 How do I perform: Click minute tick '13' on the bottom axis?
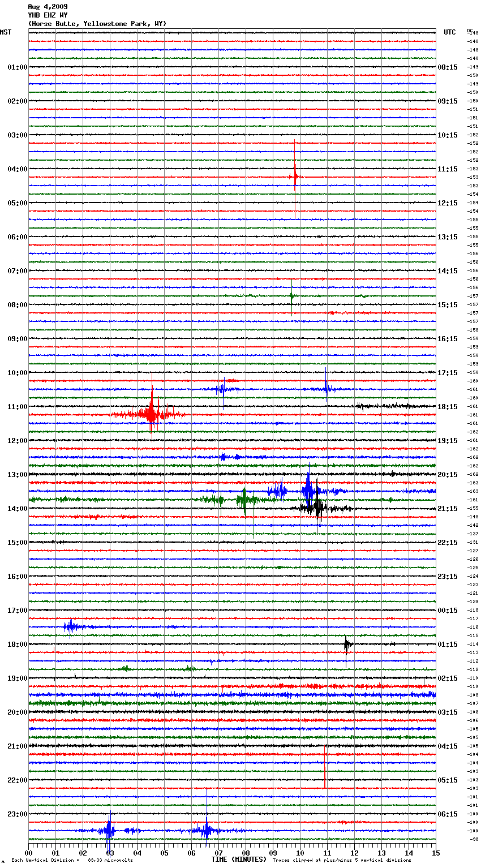coord(381,853)
